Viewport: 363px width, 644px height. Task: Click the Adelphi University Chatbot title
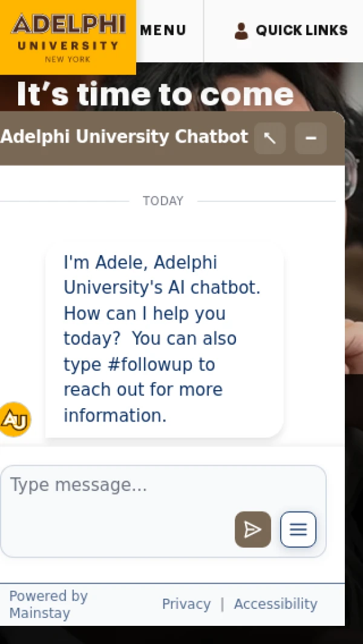124,137
